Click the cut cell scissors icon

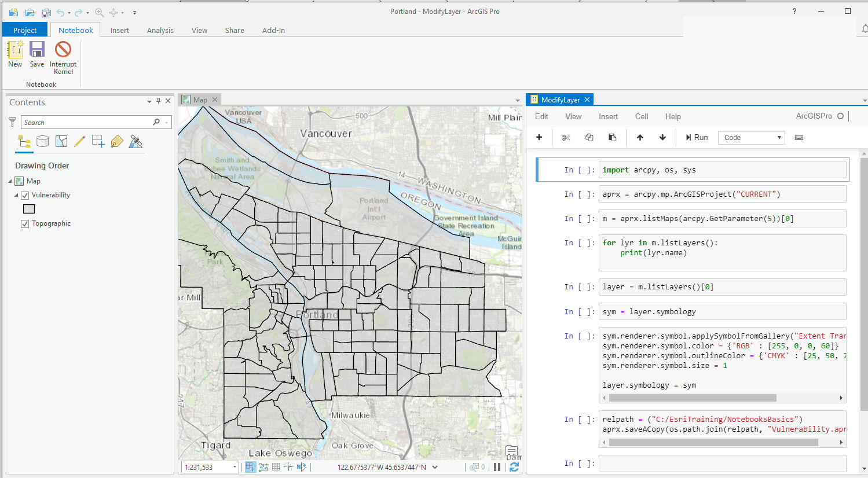tap(566, 138)
